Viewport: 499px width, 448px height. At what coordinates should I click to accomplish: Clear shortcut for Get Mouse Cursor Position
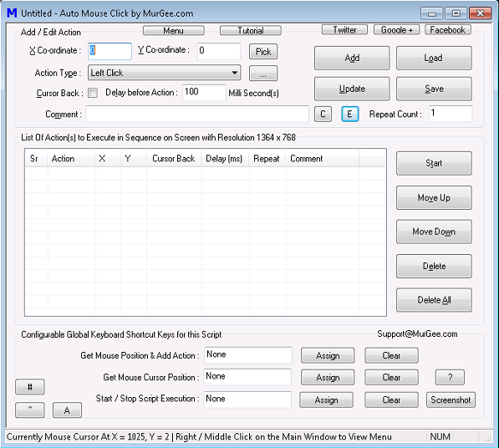tap(391, 377)
